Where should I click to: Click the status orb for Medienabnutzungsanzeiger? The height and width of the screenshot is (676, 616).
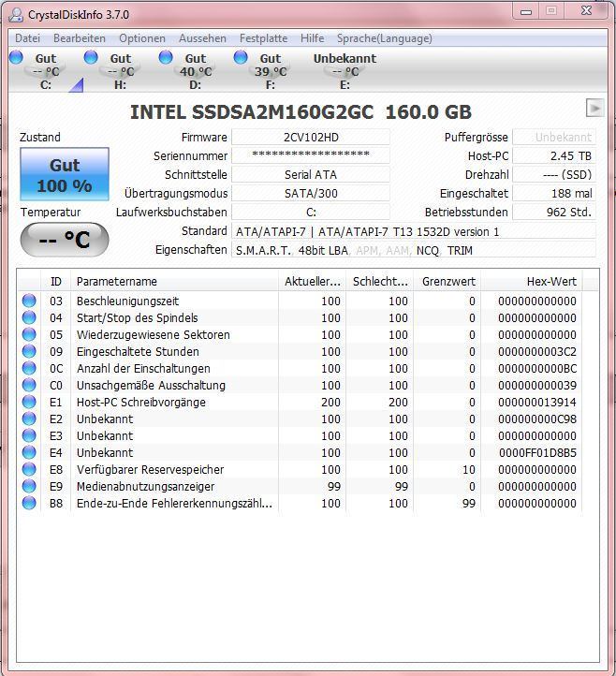29,486
